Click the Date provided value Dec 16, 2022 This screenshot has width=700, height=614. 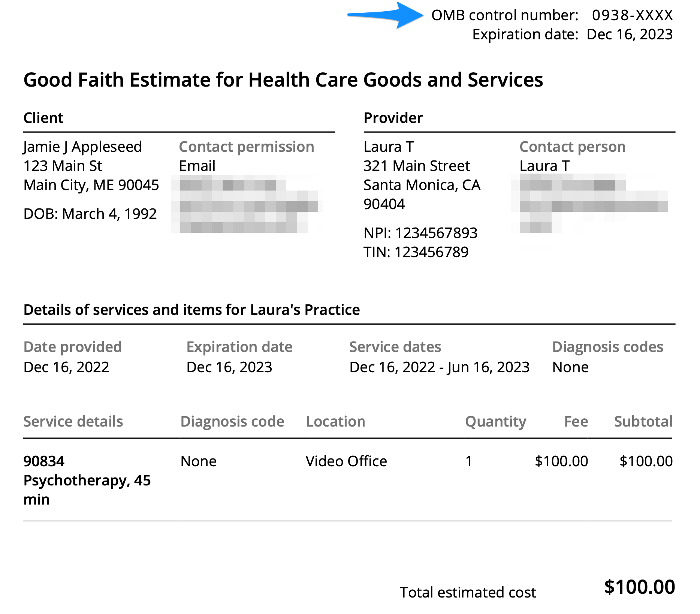66,367
